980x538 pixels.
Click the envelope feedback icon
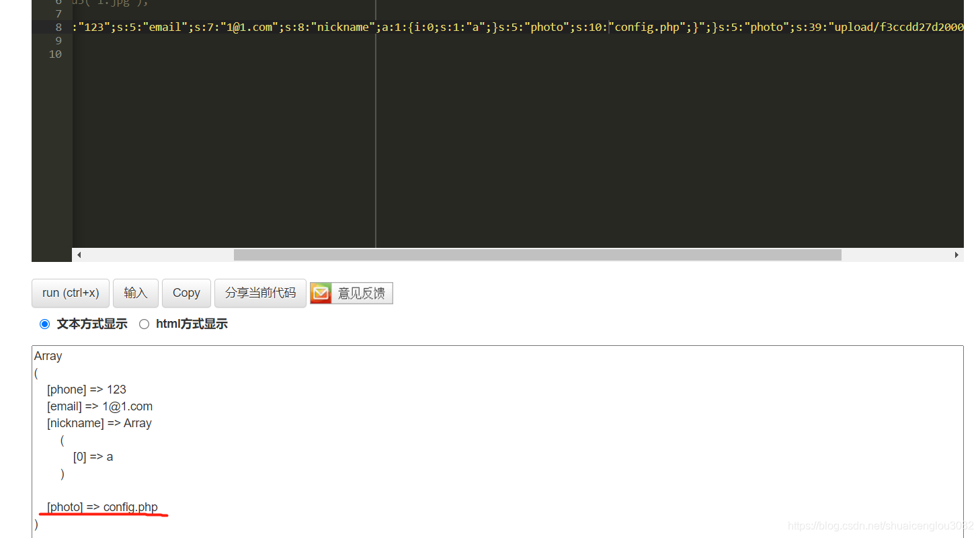click(321, 294)
